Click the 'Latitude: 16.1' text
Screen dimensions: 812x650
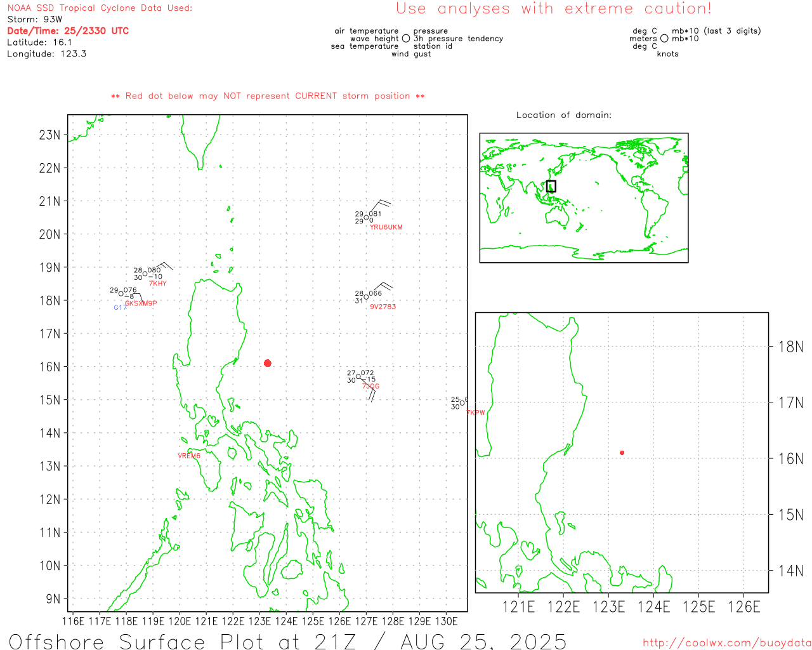39,43
